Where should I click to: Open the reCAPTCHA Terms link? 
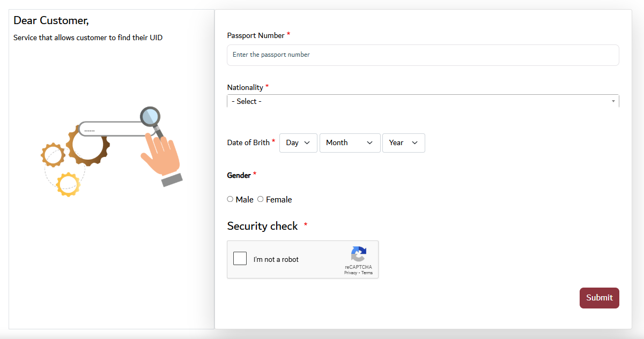click(x=367, y=273)
